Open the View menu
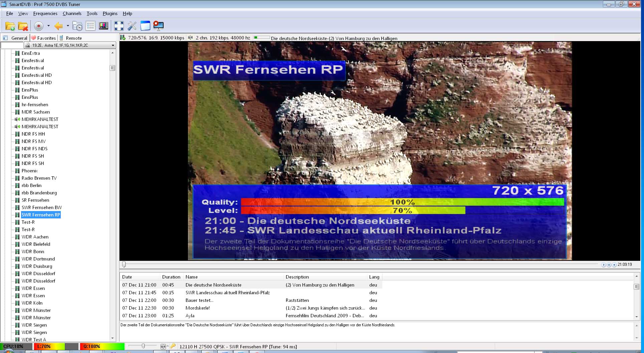The width and height of the screenshot is (644, 353). click(x=23, y=13)
